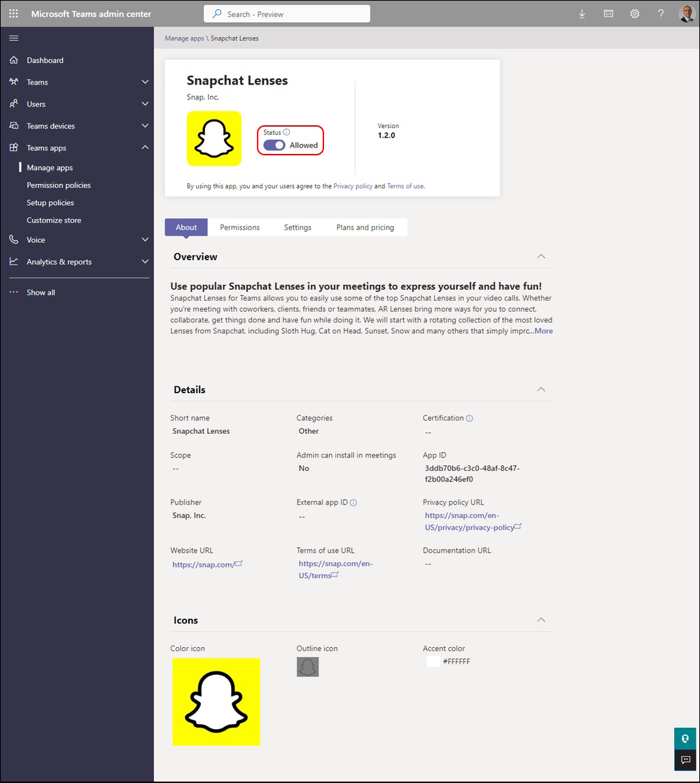The image size is (700, 783).
Task: Toggle the Allowed status switch
Action: pos(274,145)
